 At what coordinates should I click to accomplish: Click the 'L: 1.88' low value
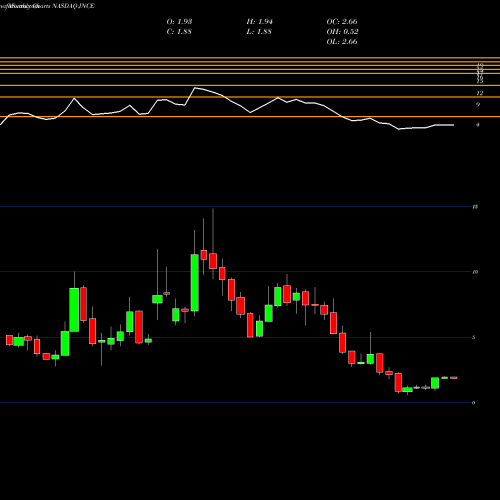(259, 32)
